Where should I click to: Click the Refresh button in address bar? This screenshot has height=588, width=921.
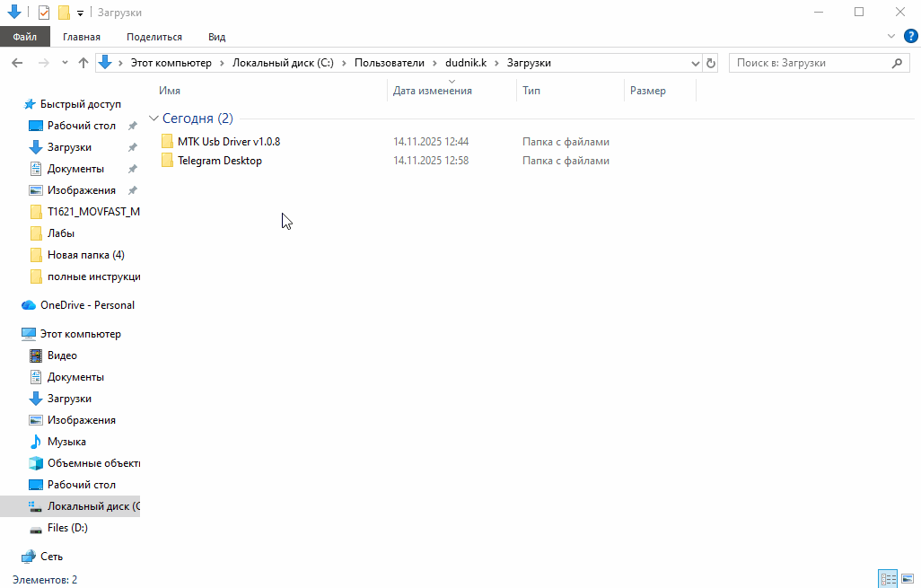(x=711, y=63)
